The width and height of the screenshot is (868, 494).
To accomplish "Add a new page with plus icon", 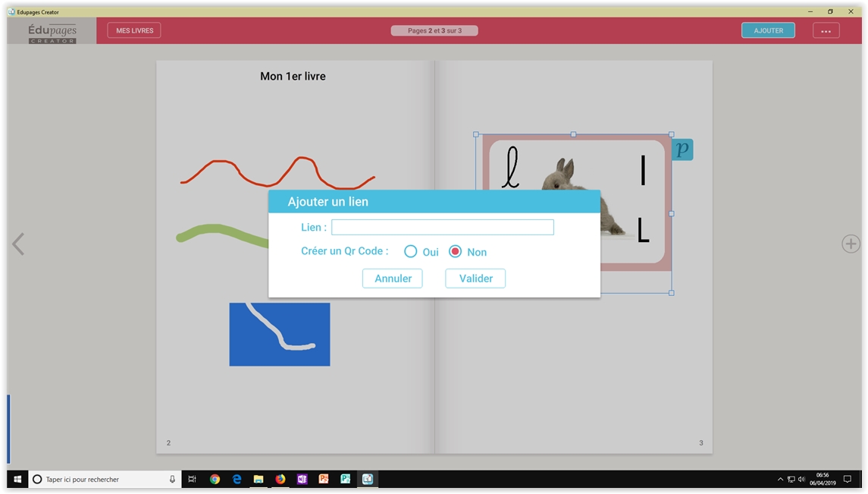I will tap(851, 244).
